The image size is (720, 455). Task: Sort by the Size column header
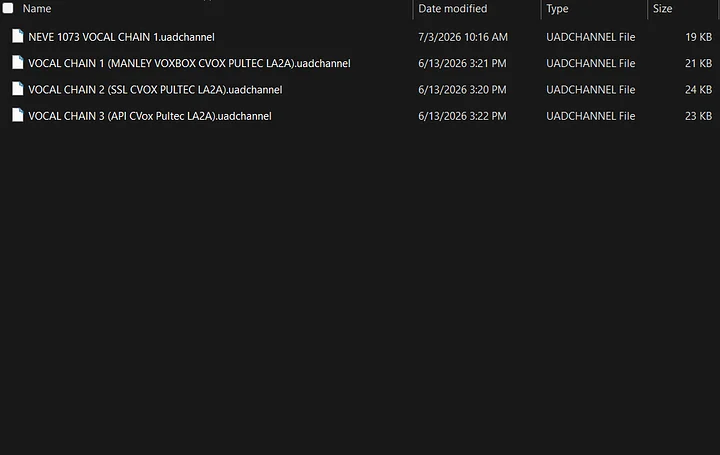point(662,8)
